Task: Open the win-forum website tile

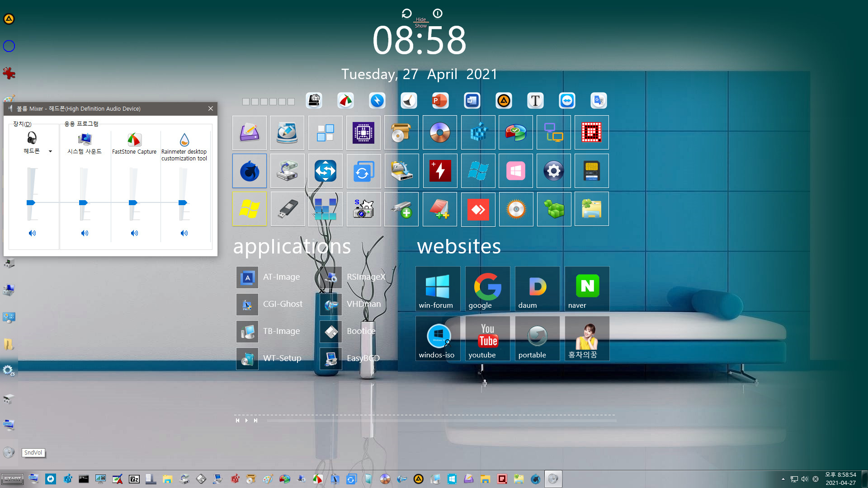Action: [438, 289]
